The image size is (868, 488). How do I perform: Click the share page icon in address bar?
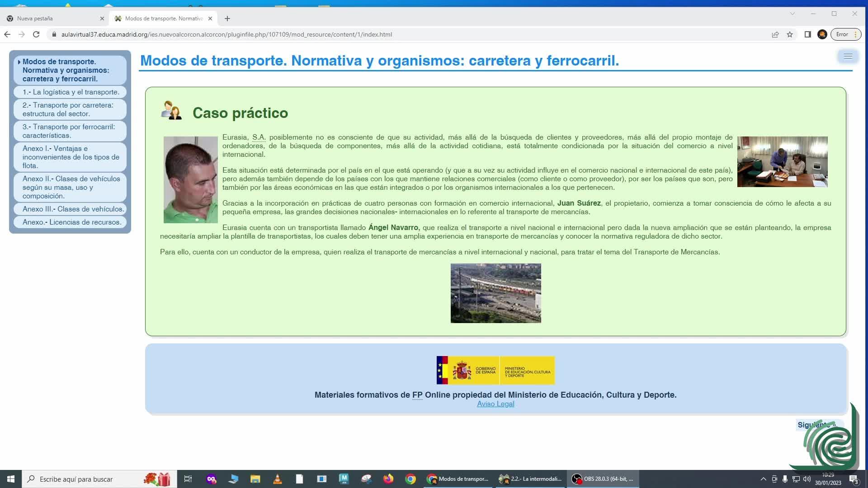[775, 34]
